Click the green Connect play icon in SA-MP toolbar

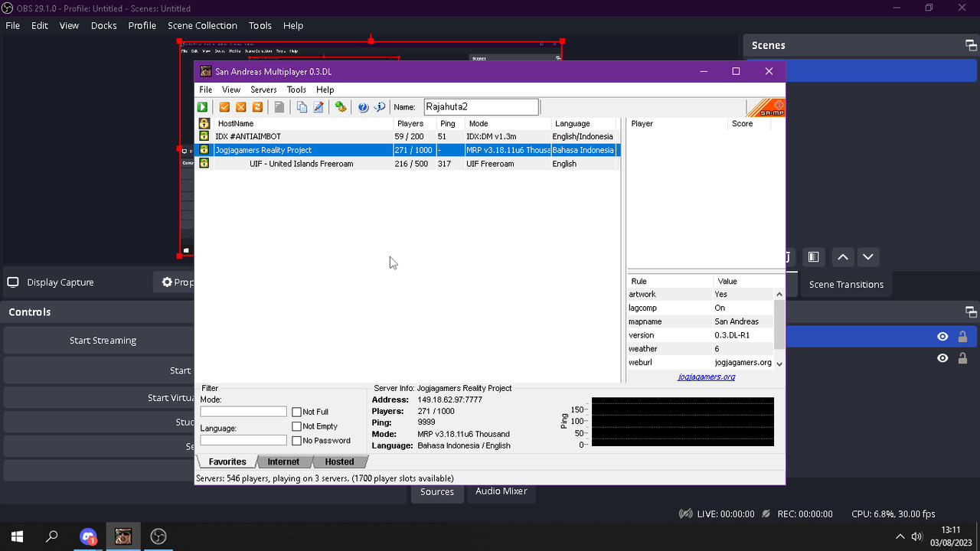click(203, 107)
